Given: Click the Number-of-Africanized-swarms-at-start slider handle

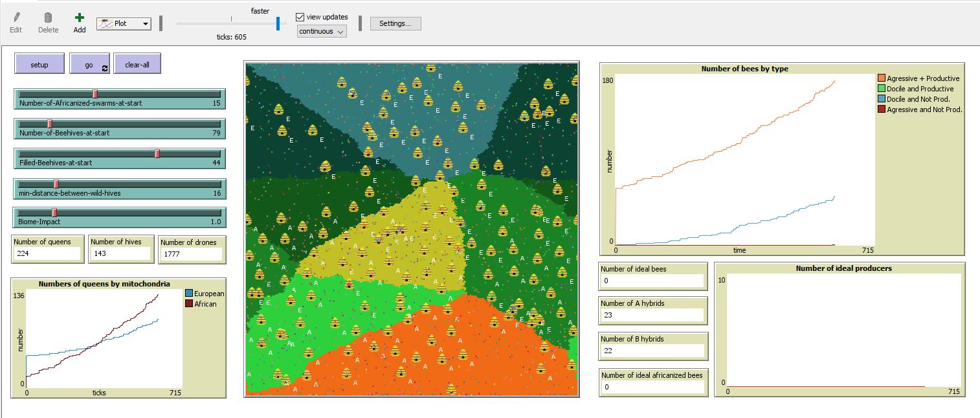Looking at the screenshot, I should click(95, 94).
